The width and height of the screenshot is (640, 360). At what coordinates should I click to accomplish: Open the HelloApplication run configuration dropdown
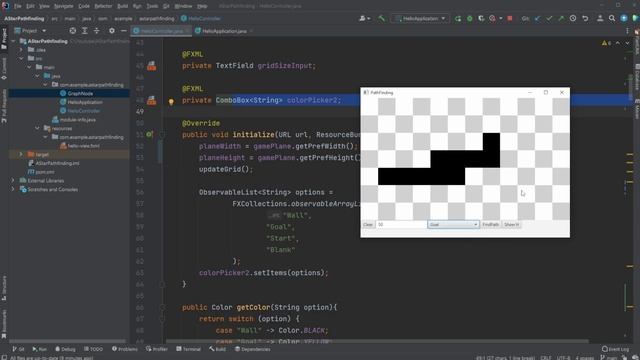coord(420,18)
